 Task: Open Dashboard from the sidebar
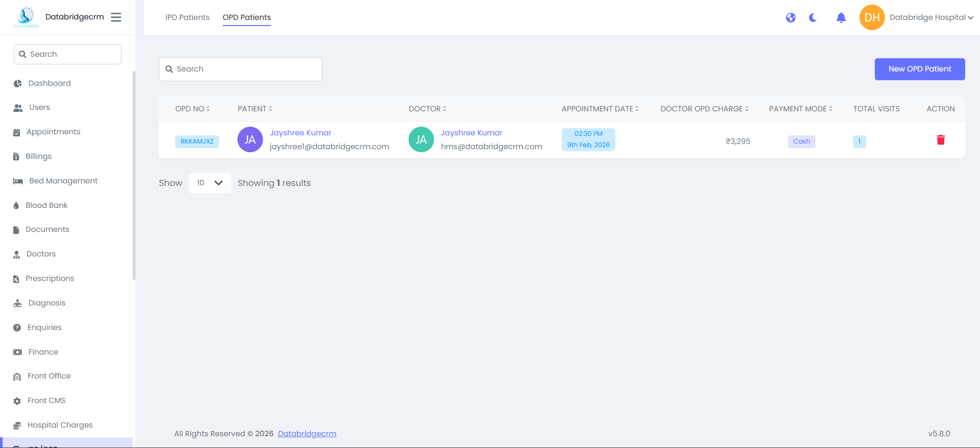click(x=50, y=83)
